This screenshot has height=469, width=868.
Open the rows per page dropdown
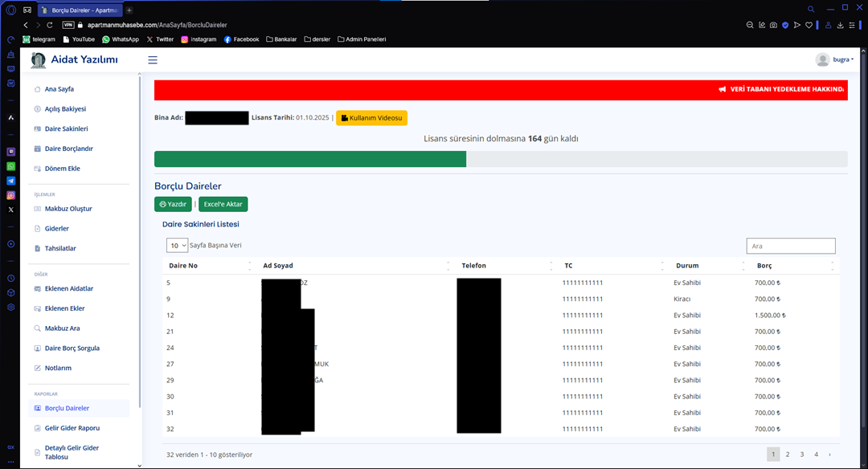coord(177,246)
